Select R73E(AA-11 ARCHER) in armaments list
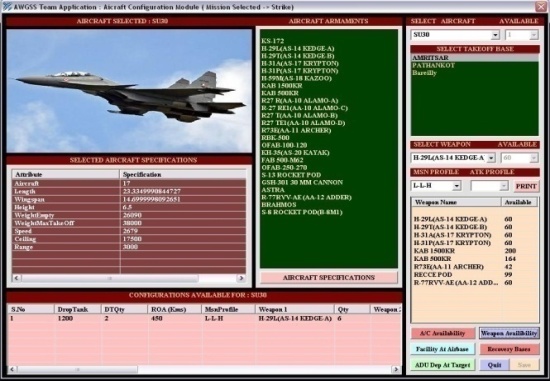 tap(296, 131)
